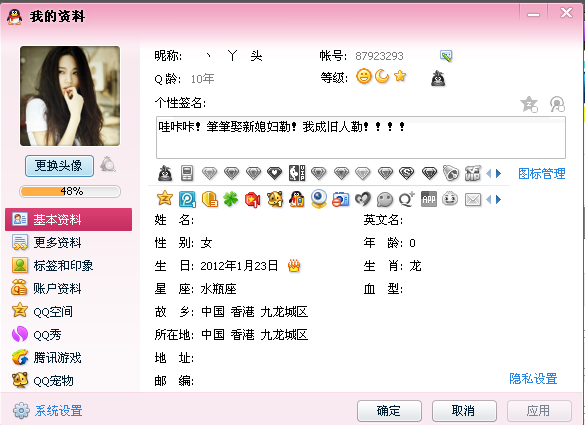Select the 基本资料 tab

[68, 219]
